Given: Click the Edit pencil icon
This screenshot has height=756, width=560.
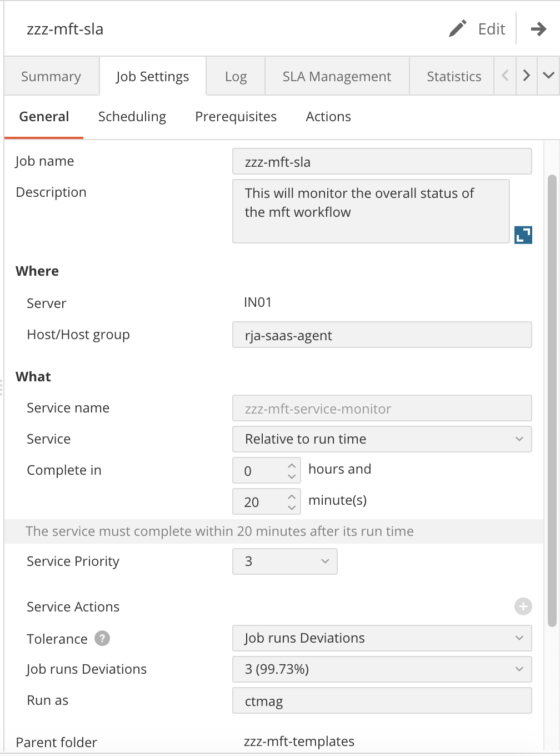Looking at the screenshot, I should click(457, 29).
